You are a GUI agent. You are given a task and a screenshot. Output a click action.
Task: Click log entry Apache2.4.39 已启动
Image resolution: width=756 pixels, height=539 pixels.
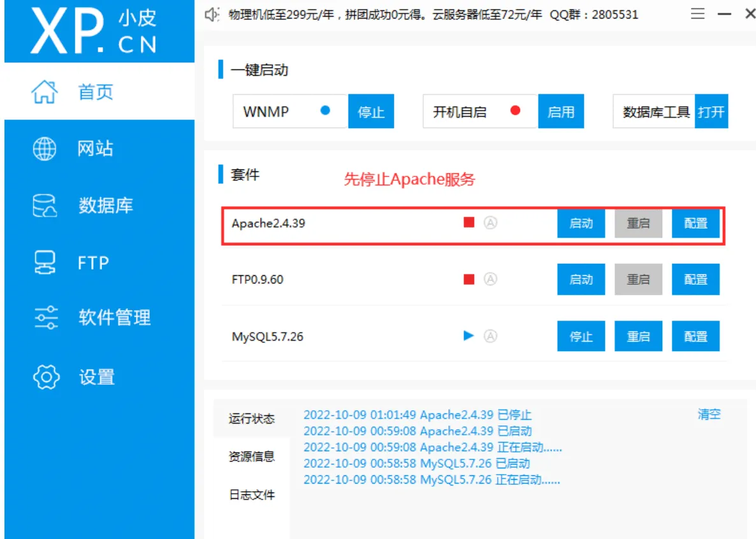pos(418,431)
